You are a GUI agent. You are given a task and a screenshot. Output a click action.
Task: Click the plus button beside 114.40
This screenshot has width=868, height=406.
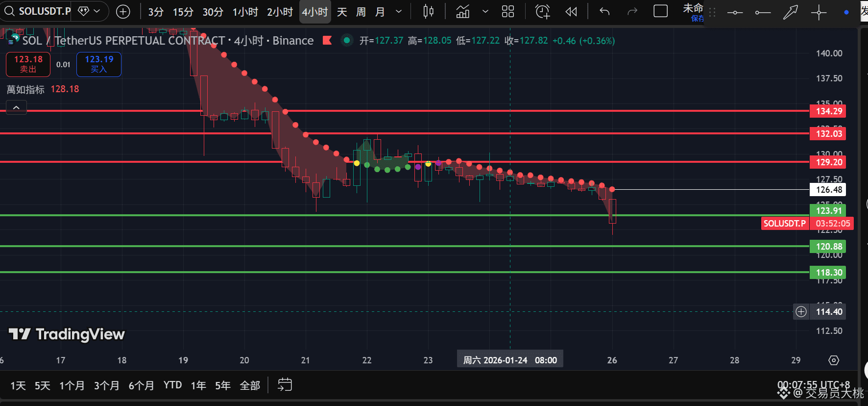pos(801,312)
